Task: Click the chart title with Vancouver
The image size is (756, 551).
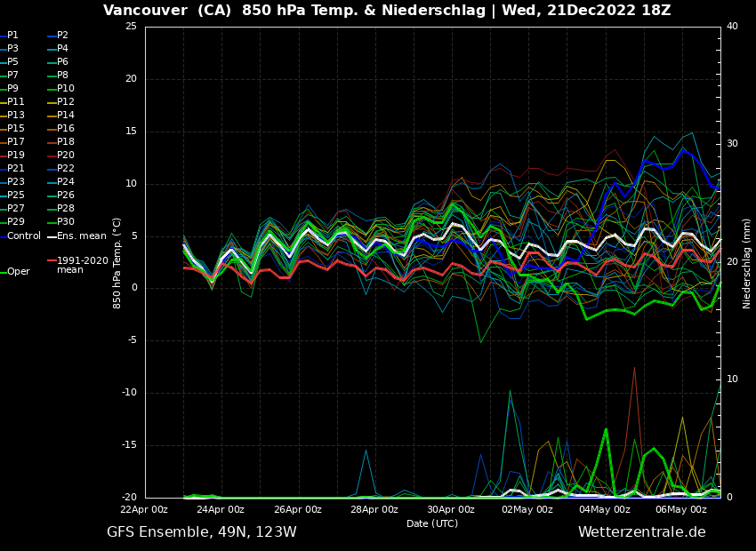Action: [387, 11]
